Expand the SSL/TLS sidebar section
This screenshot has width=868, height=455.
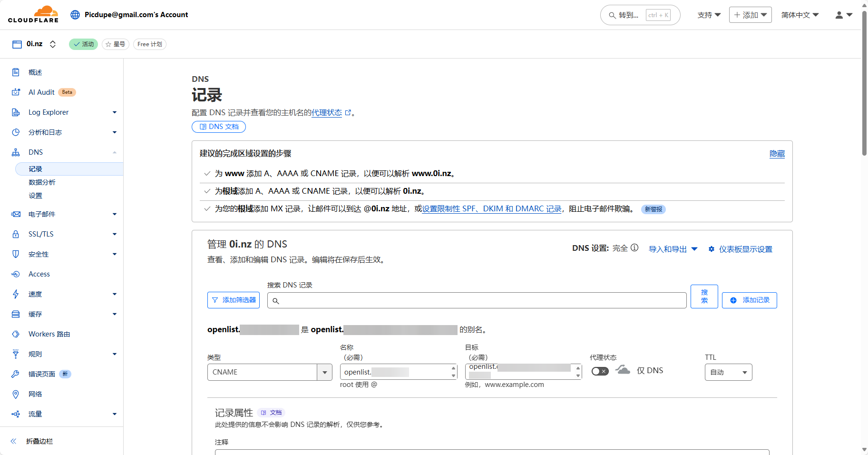point(115,234)
